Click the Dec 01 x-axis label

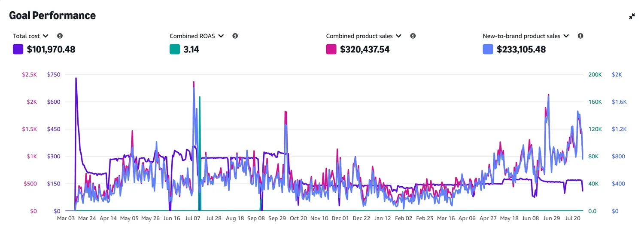(x=340, y=219)
